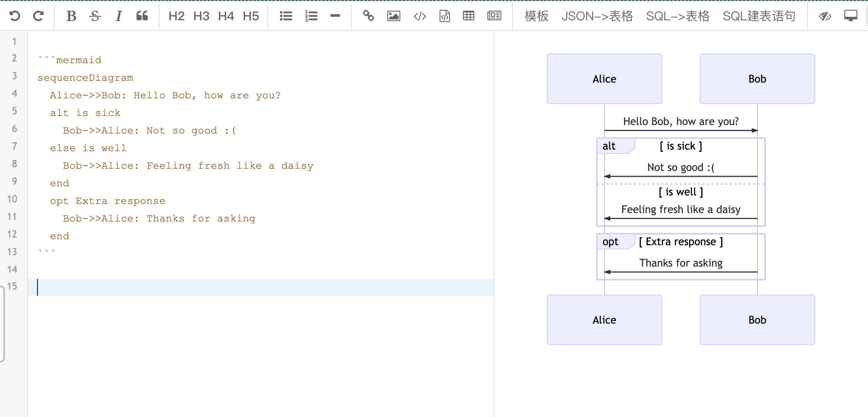Insert a horizontal rule
Image resolution: width=868 pixels, height=417 pixels.
(x=335, y=16)
